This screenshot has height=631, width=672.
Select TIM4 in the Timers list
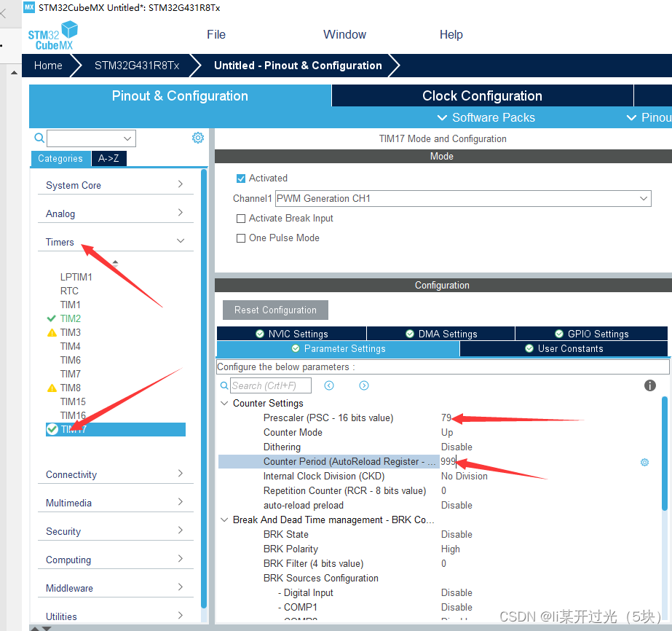pyautogui.click(x=71, y=346)
